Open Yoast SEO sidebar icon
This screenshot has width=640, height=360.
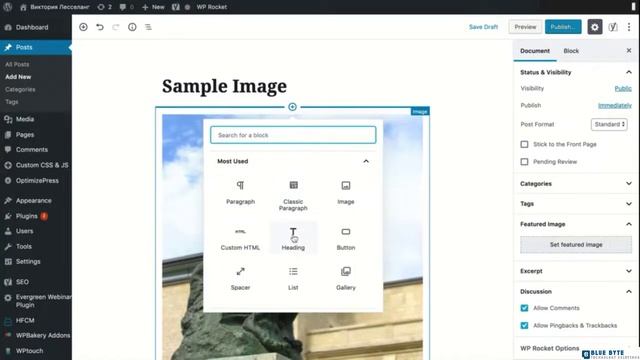pyautogui.click(x=613, y=27)
